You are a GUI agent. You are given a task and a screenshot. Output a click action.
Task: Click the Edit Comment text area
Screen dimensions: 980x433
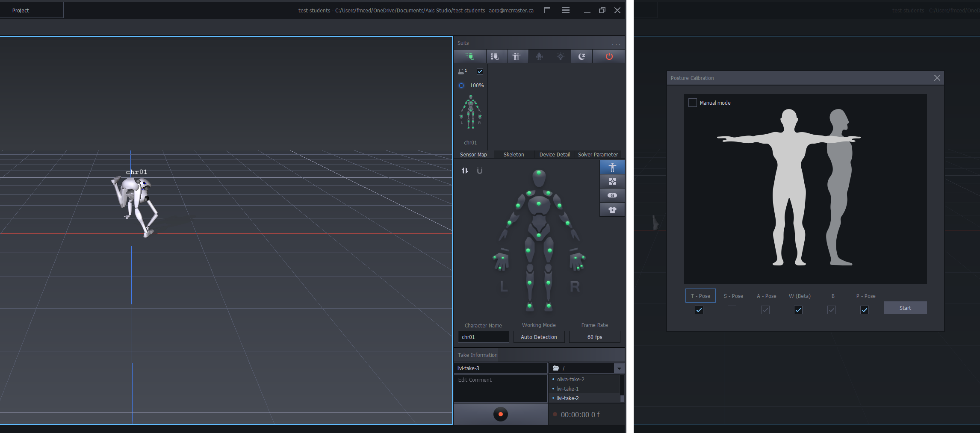tap(500, 389)
